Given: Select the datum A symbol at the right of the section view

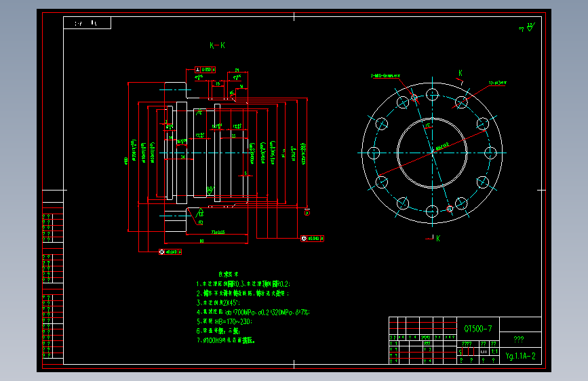Looking at the screenshot, I should [x=307, y=213].
